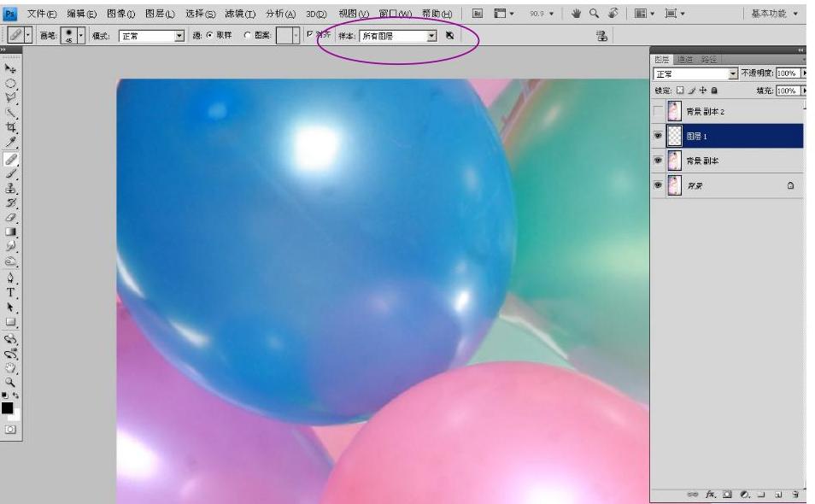Swap foreground and background colors
Image resolution: width=815 pixels, height=504 pixels.
[x=15, y=396]
